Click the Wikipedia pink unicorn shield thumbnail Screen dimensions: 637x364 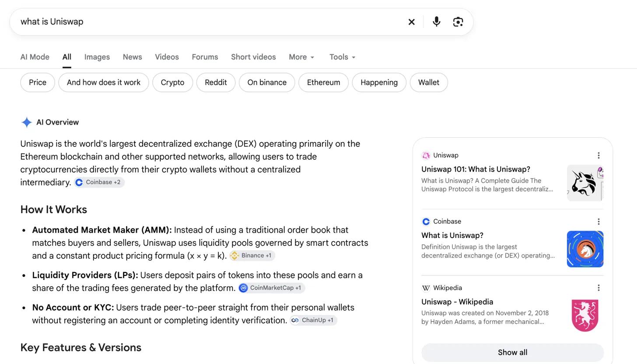(x=585, y=315)
